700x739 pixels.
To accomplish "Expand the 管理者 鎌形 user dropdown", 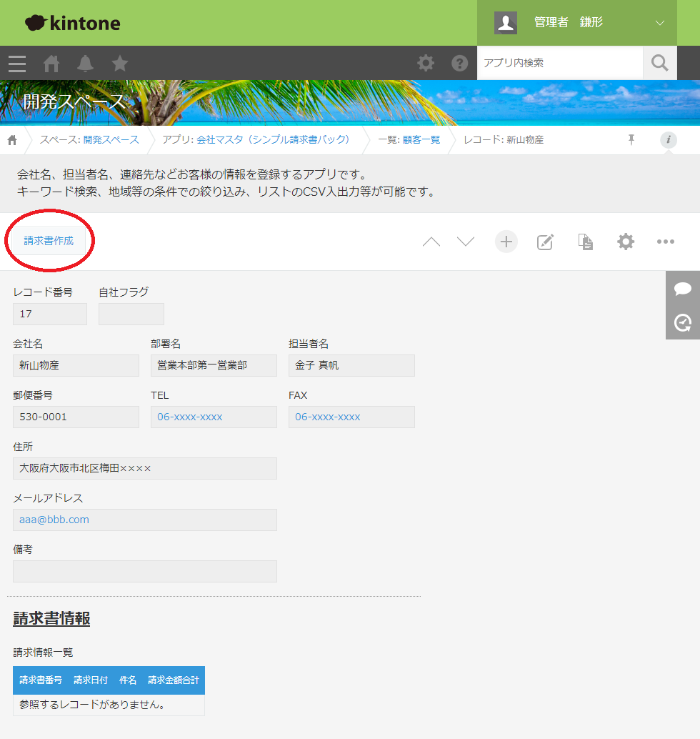I will (x=660, y=23).
